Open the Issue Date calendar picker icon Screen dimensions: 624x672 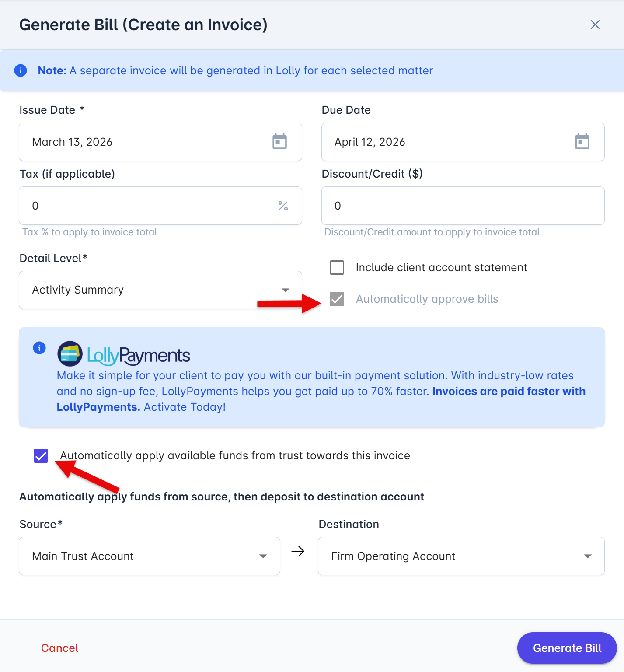click(279, 142)
